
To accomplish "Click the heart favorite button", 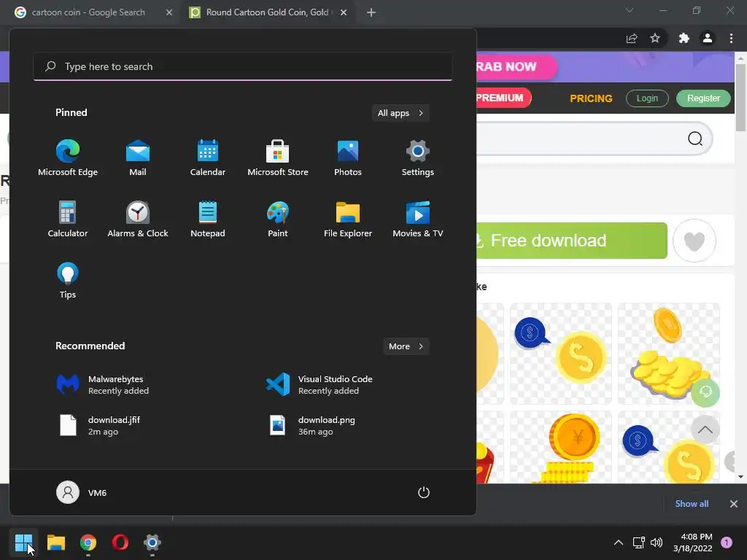I will [694, 241].
